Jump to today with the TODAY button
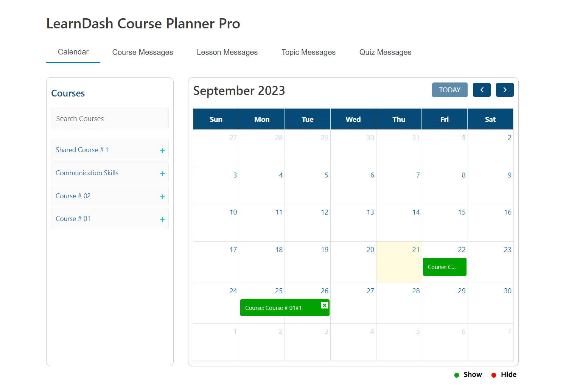 pos(450,90)
